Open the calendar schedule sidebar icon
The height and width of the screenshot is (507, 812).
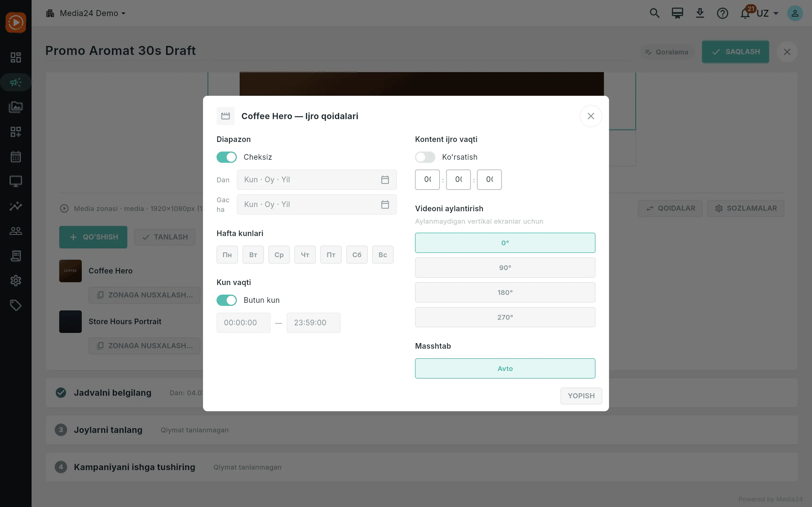point(16,157)
